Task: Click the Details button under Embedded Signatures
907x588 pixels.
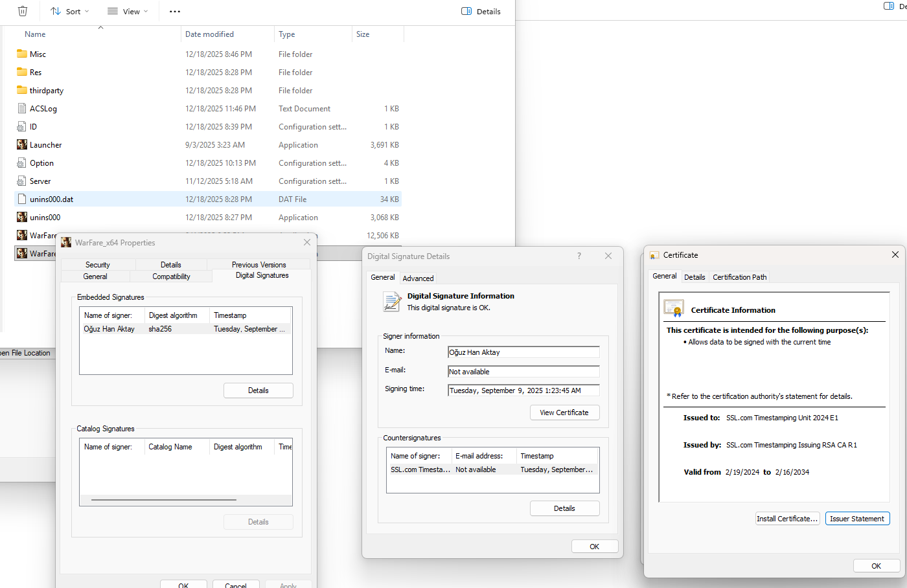Action: (258, 390)
